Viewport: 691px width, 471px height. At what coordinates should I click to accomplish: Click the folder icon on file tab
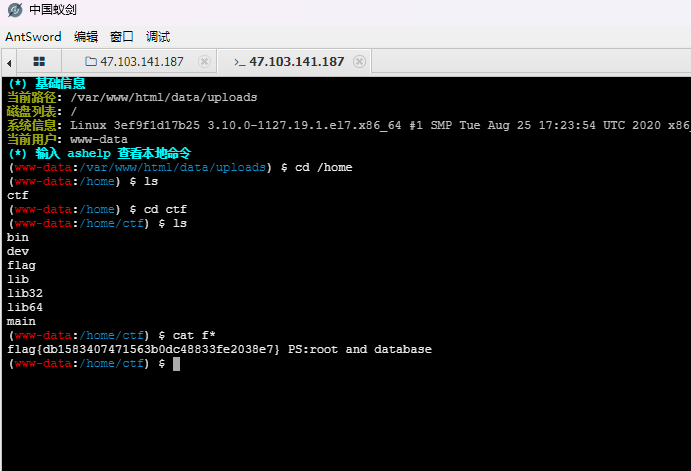pyautogui.click(x=91, y=61)
